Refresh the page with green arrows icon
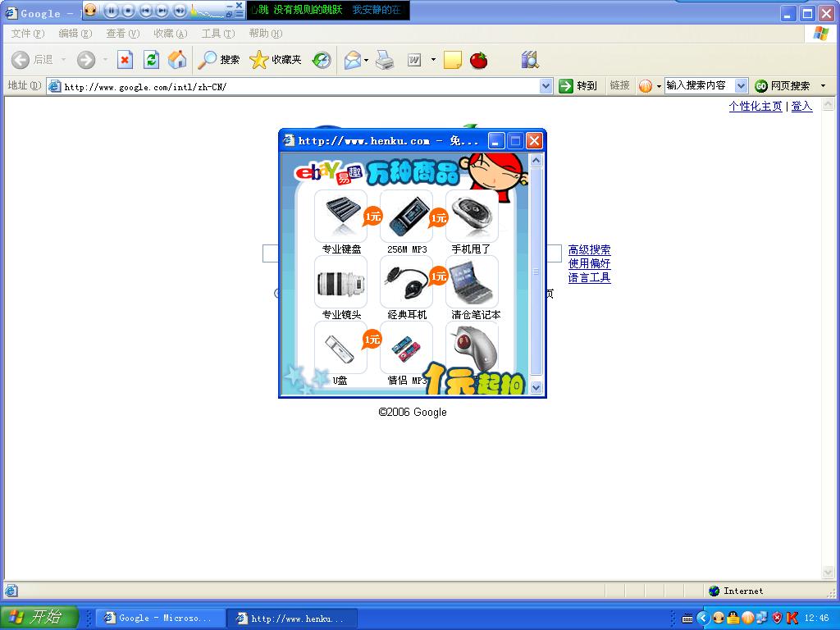 [x=151, y=59]
